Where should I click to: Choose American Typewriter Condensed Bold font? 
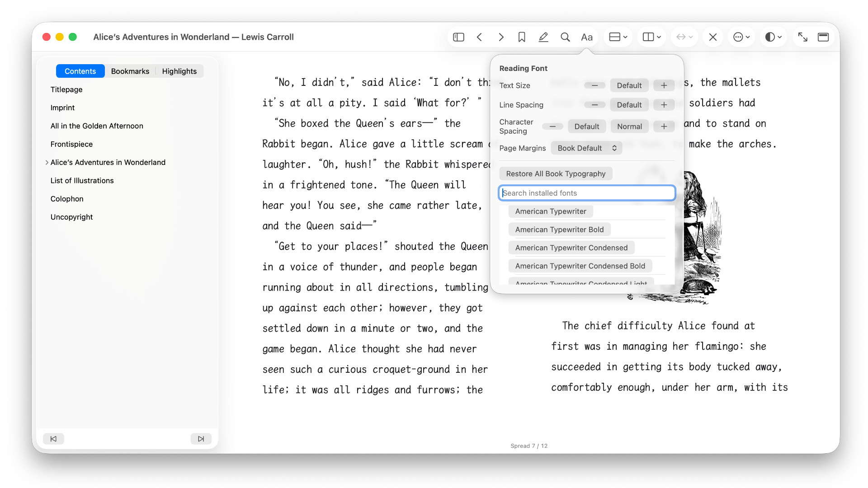[580, 266]
